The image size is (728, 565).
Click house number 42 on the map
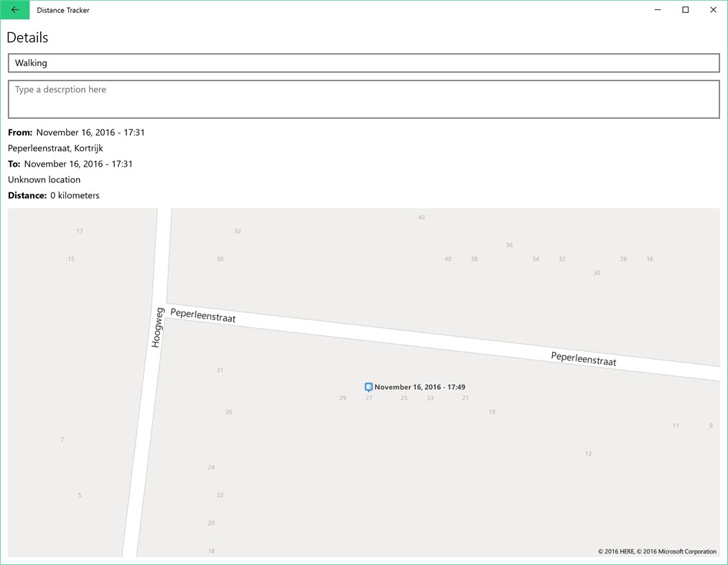[x=421, y=216]
